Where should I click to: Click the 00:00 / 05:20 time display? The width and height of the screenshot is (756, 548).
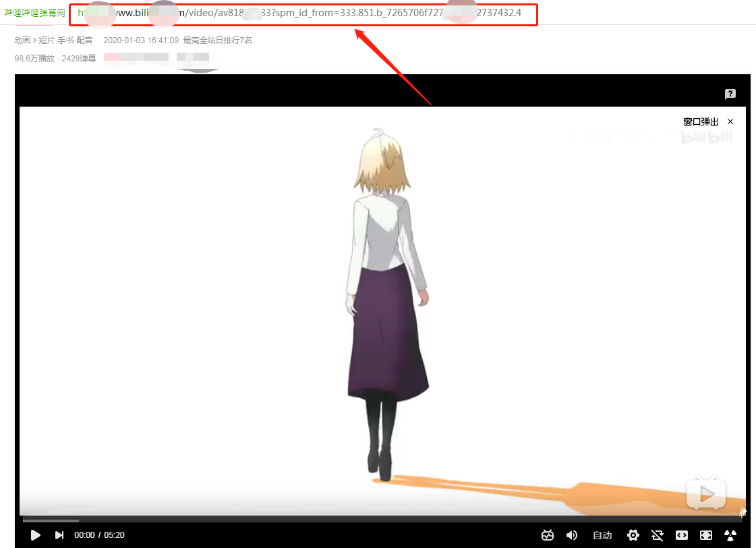[x=99, y=535]
